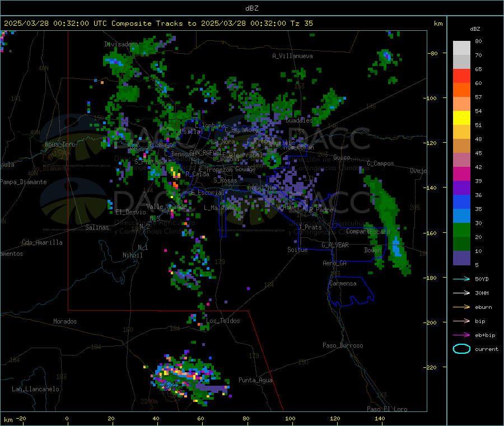This screenshot has height=426, width=504.
Task: Click the Morados label
Action: (65, 321)
